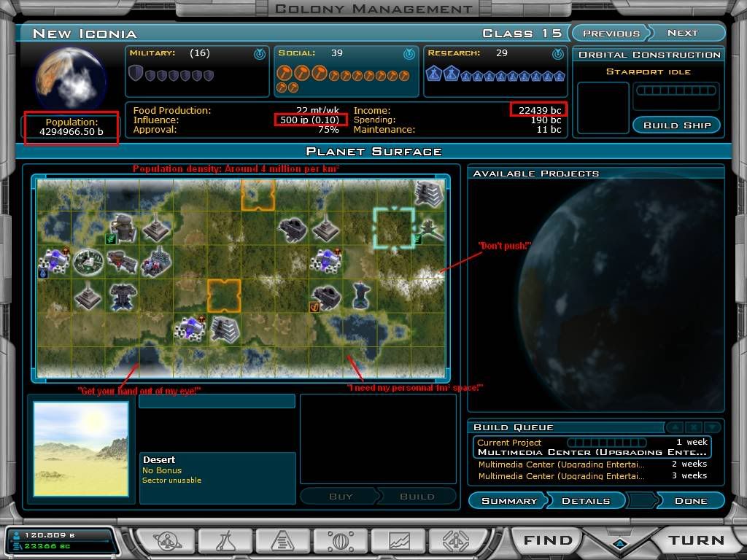Toggle the Research focus icon

(x=558, y=54)
